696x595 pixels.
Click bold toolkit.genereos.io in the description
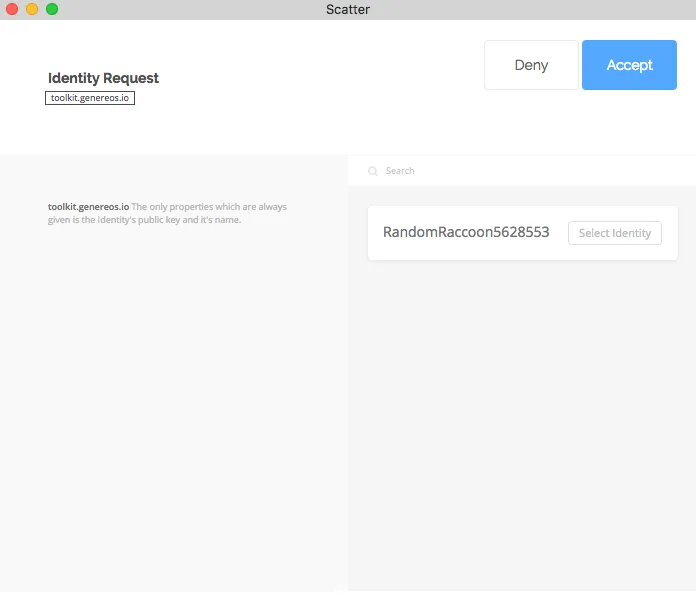pyautogui.click(x=88, y=207)
